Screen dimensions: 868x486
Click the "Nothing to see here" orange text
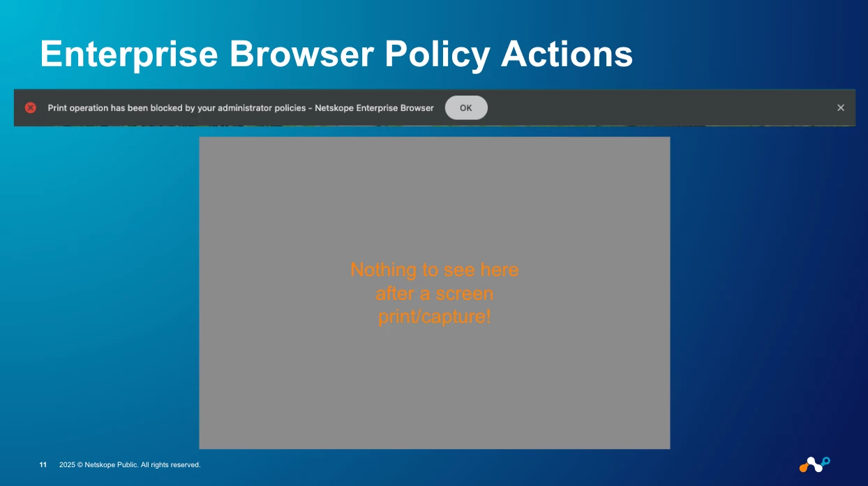435,293
